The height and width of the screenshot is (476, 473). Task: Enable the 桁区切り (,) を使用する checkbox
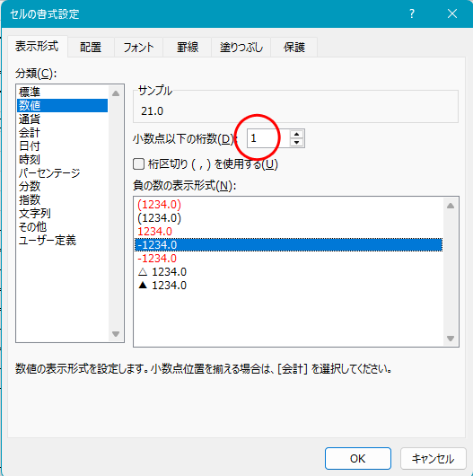pyautogui.click(x=138, y=164)
